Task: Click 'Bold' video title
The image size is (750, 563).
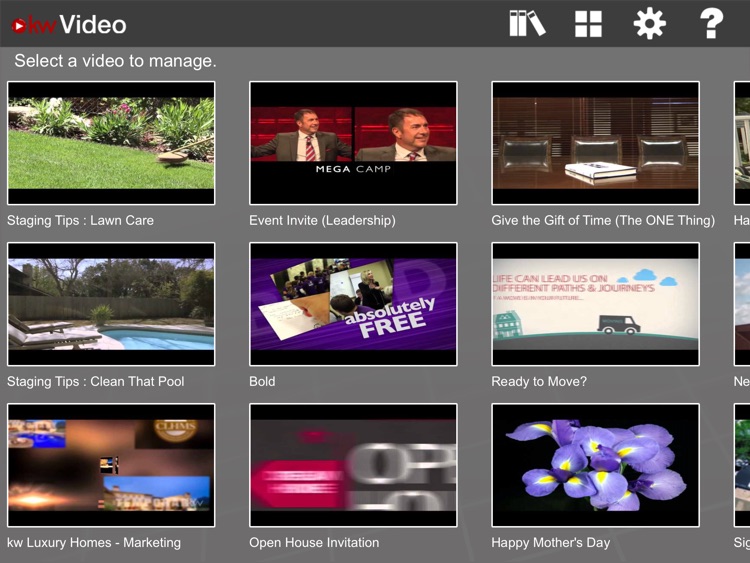Action: 262,382
